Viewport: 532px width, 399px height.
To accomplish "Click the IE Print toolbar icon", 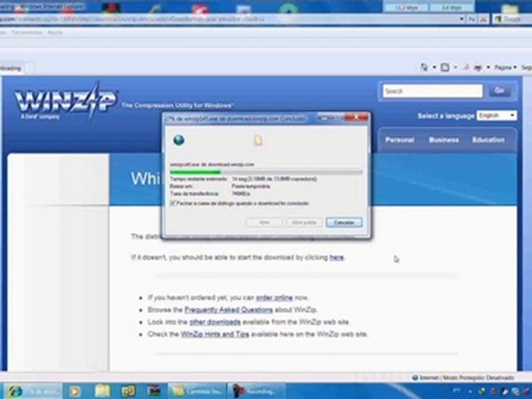I will pos(478,68).
